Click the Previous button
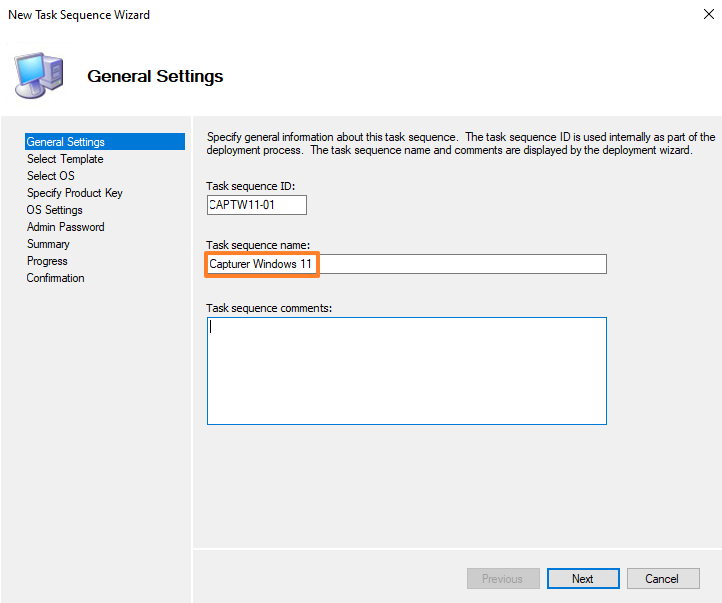The width and height of the screenshot is (722, 603). click(x=503, y=579)
